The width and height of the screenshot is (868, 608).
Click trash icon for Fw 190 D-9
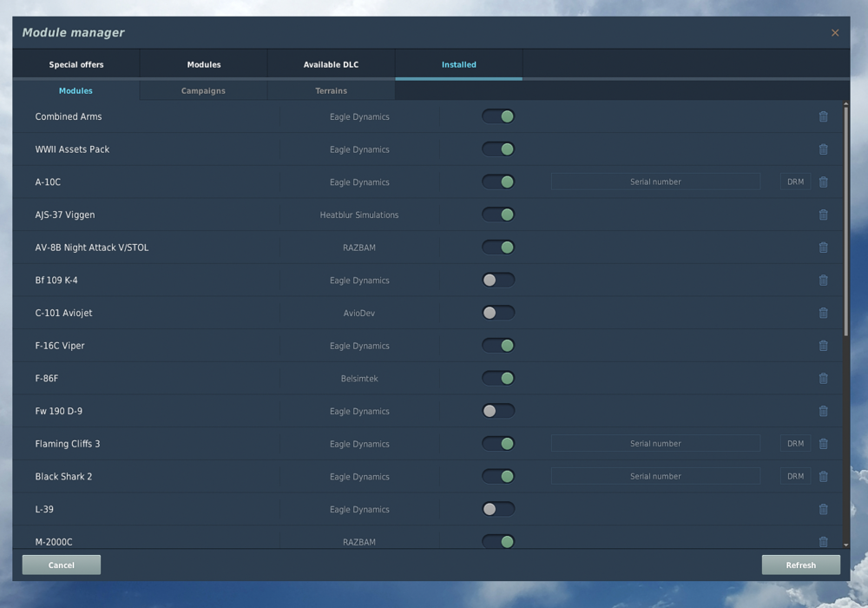pyautogui.click(x=823, y=410)
